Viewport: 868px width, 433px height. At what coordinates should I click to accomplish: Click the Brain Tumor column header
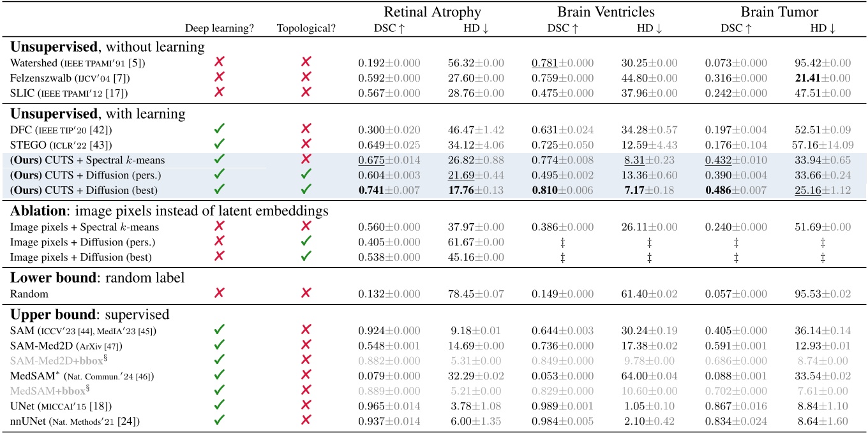(x=779, y=11)
